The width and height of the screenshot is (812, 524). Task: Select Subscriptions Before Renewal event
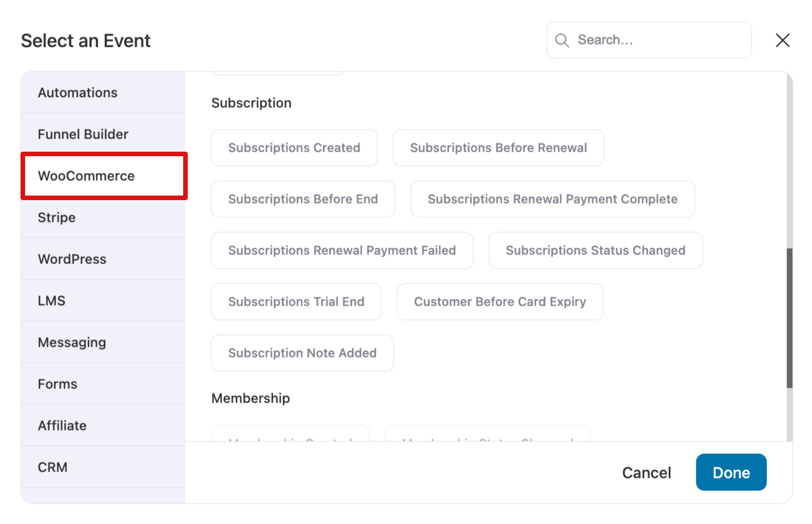tap(498, 148)
